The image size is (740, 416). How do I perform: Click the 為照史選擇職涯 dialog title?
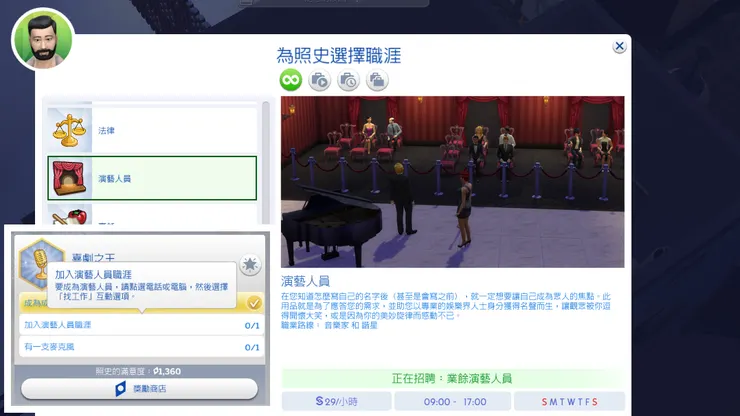point(338,56)
